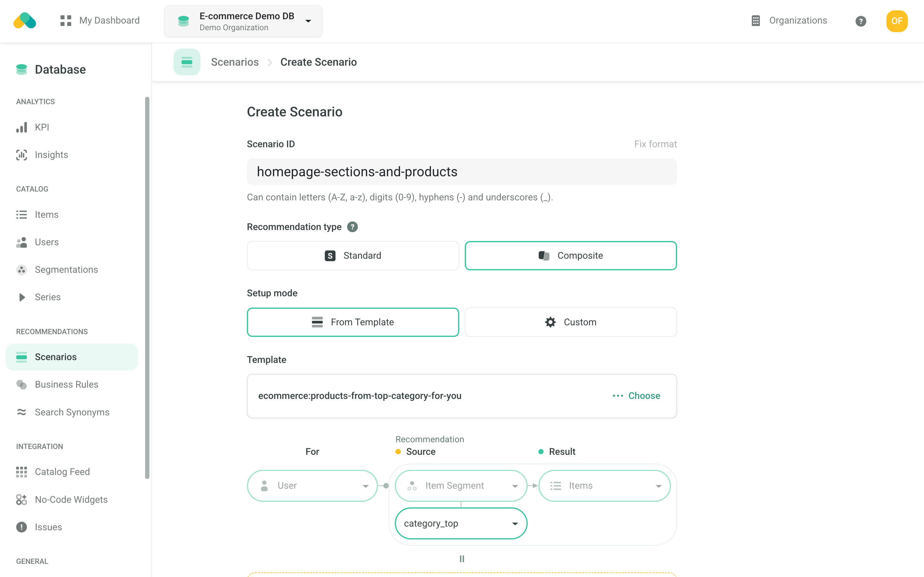Go back to the Scenarios breadcrumb
This screenshot has width=924, height=577.
tap(235, 62)
